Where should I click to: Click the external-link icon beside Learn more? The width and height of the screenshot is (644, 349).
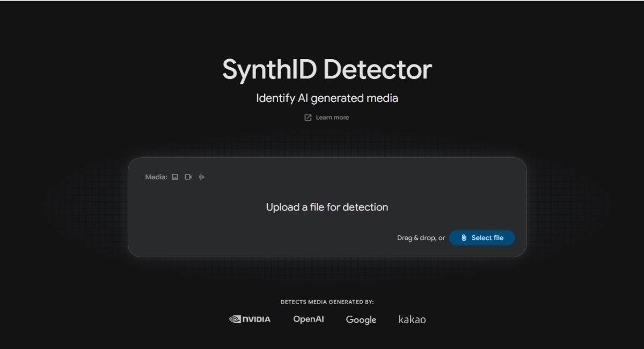pos(308,118)
